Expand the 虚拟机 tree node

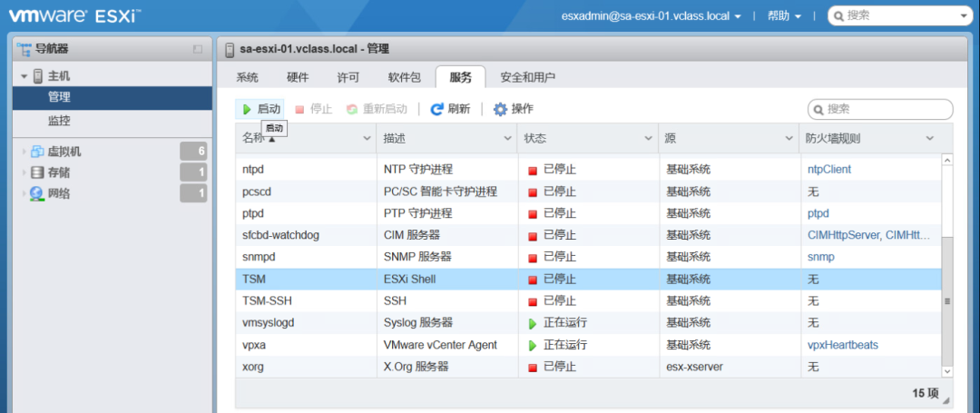(x=24, y=152)
